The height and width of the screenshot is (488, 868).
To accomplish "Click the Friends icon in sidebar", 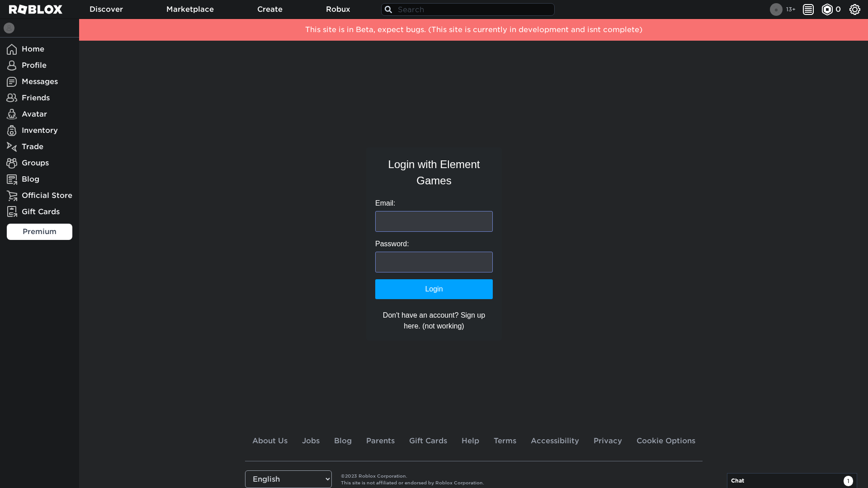I will pos(12,98).
